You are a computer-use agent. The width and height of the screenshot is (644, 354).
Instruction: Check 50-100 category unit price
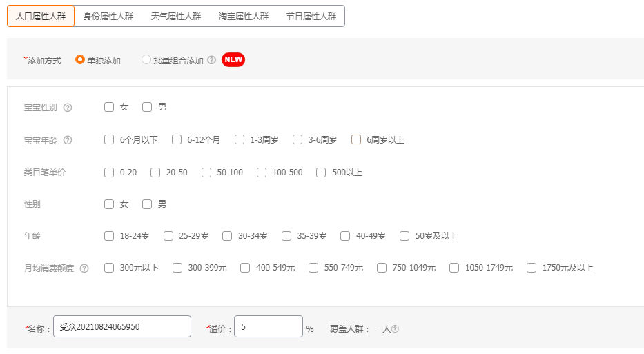206,173
